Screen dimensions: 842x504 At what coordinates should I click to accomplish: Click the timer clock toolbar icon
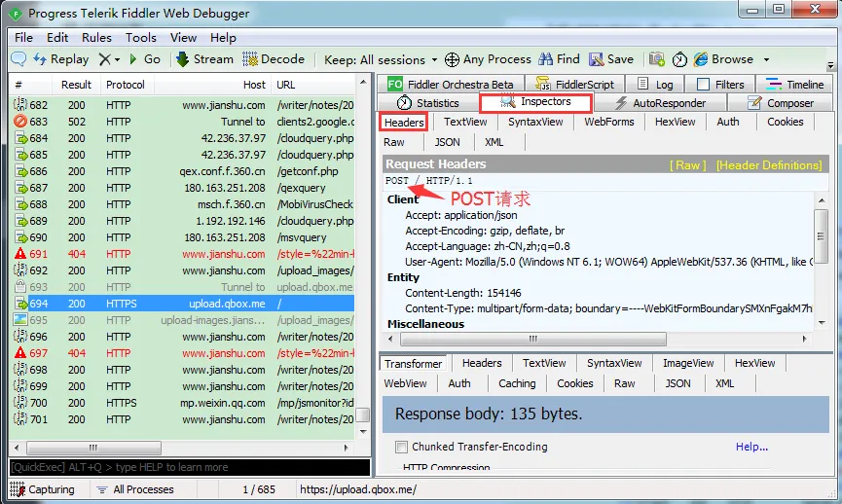coord(679,59)
